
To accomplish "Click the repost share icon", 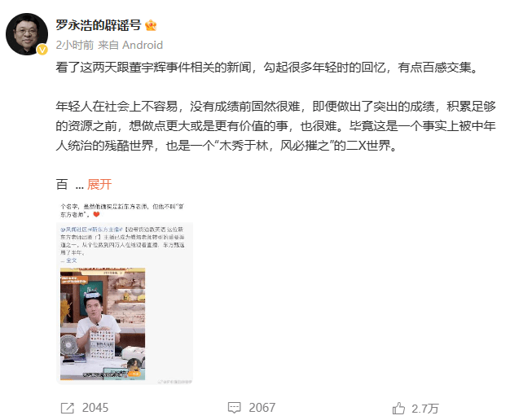I will click(68, 408).
